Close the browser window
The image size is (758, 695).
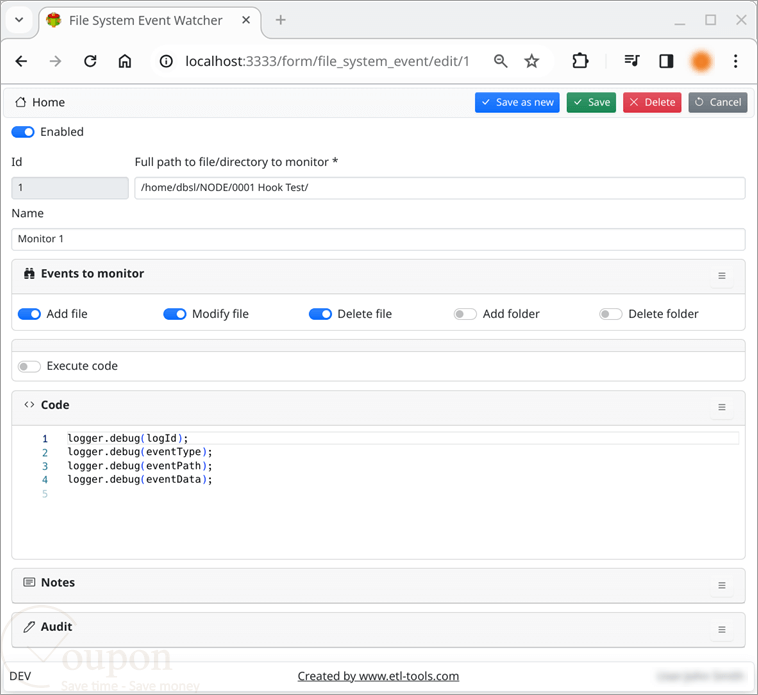[x=741, y=20]
